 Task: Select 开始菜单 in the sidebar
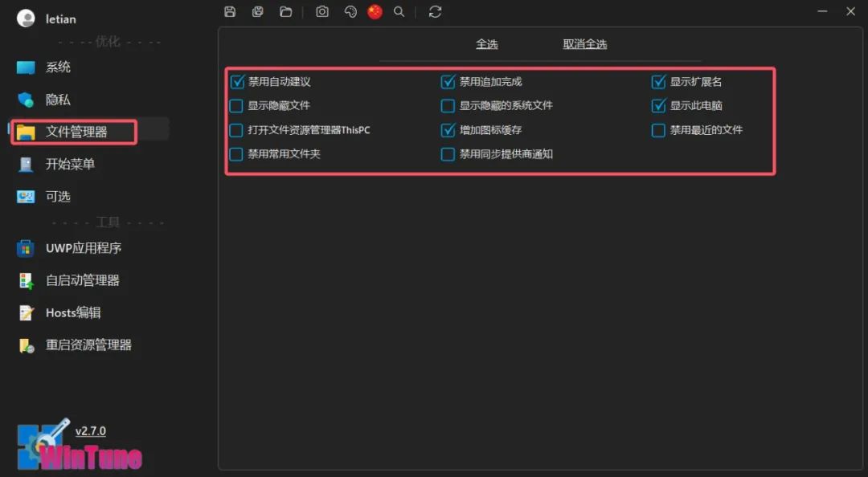tap(70, 164)
